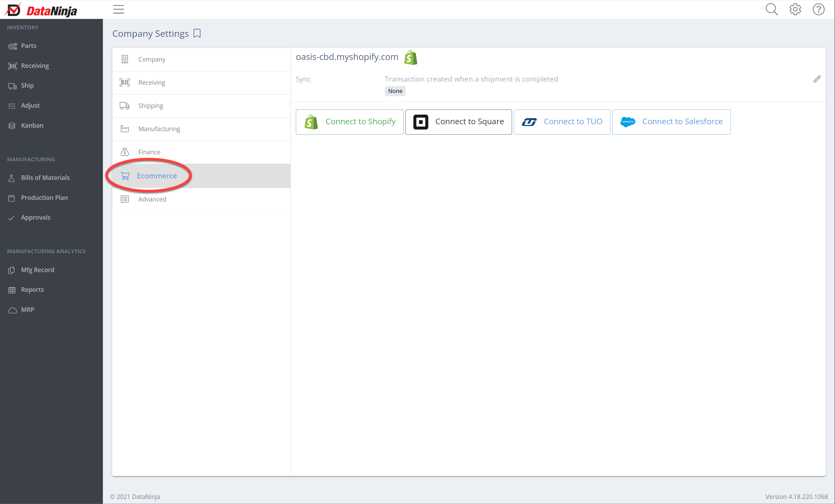Open Bills of Materials in the sidebar
Viewport: 835px width, 504px height.
click(45, 178)
